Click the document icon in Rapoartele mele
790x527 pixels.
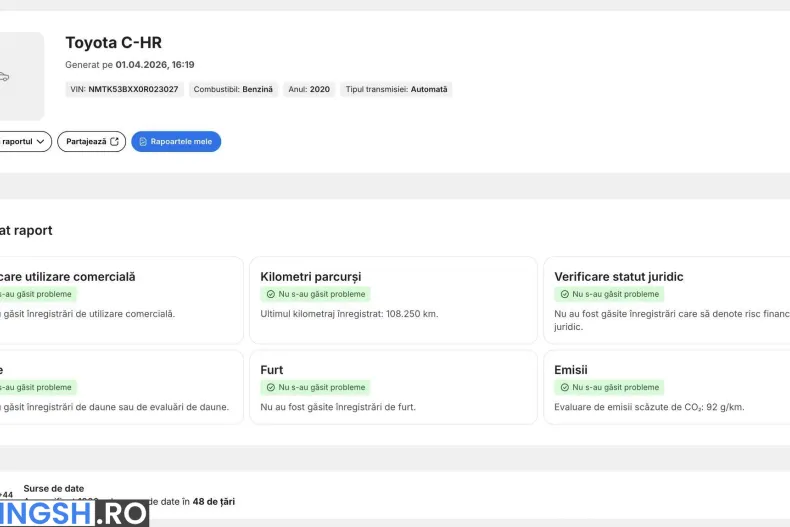tap(143, 142)
